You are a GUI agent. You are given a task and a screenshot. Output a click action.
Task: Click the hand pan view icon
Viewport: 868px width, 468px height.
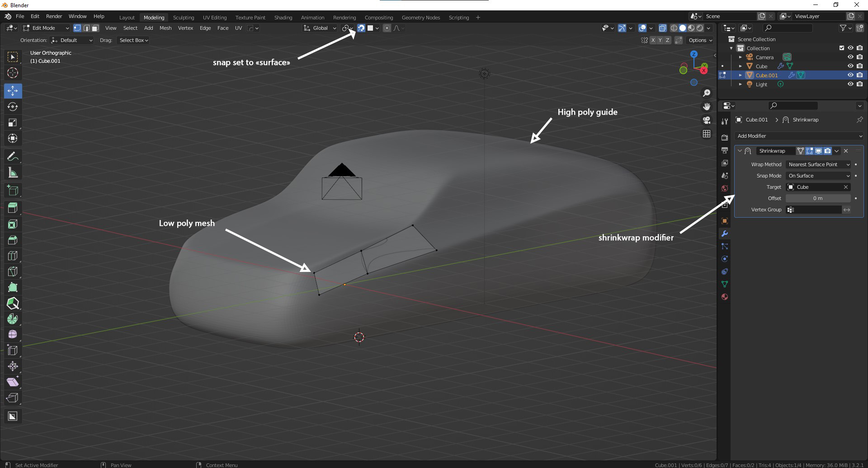coord(706,107)
